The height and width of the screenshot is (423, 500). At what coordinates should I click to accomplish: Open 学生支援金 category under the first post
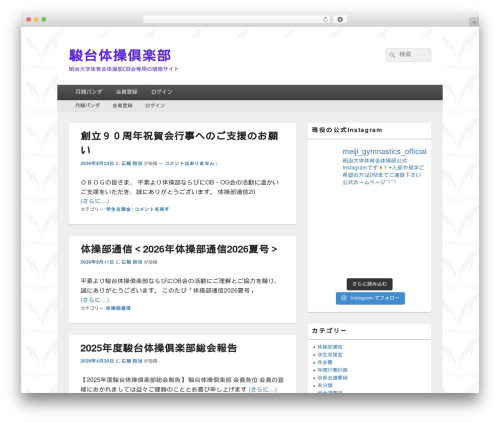(118, 209)
